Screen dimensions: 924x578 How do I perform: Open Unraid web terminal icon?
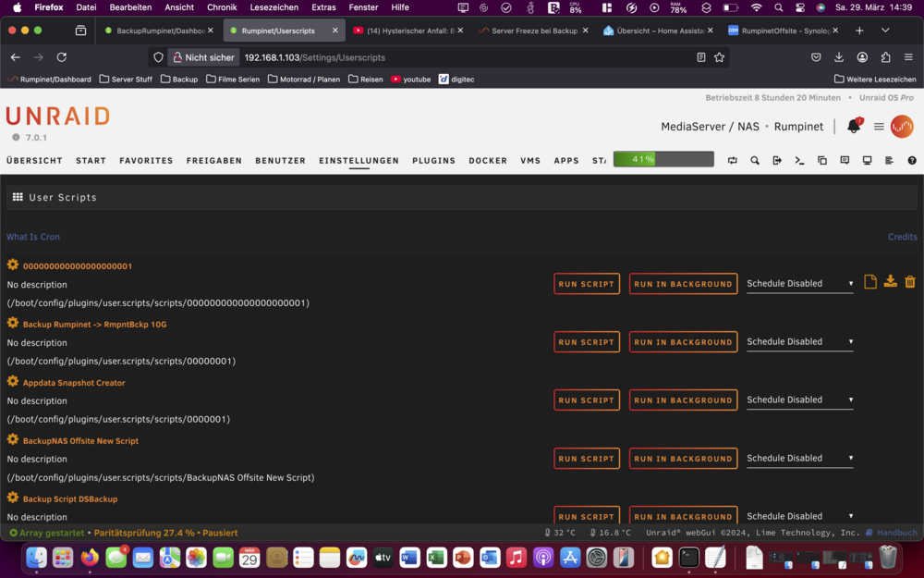click(799, 160)
